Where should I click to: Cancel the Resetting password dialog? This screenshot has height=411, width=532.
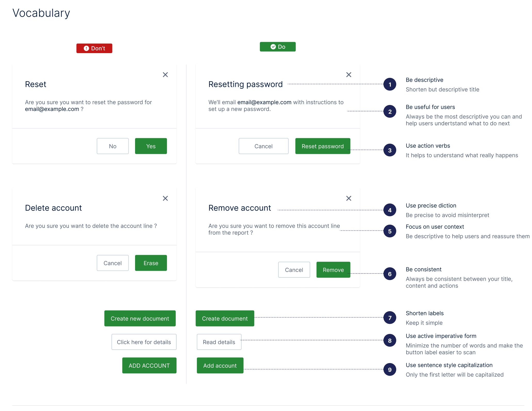(263, 146)
